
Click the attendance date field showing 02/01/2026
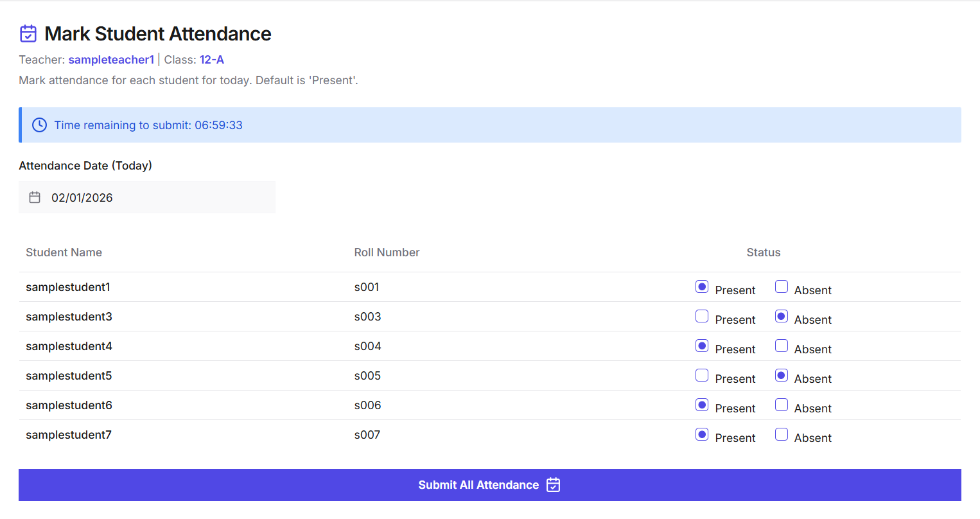point(146,197)
